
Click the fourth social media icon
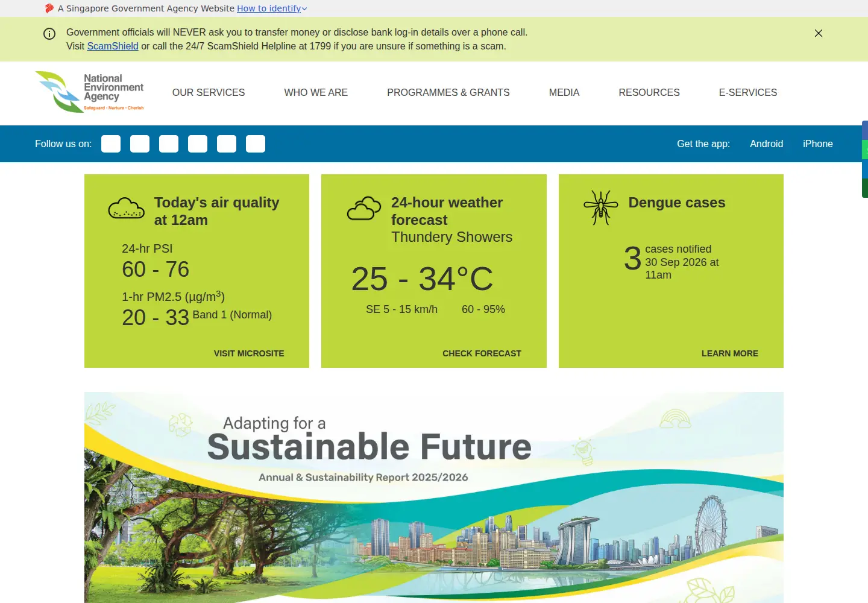pyautogui.click(x=198, y=144)
